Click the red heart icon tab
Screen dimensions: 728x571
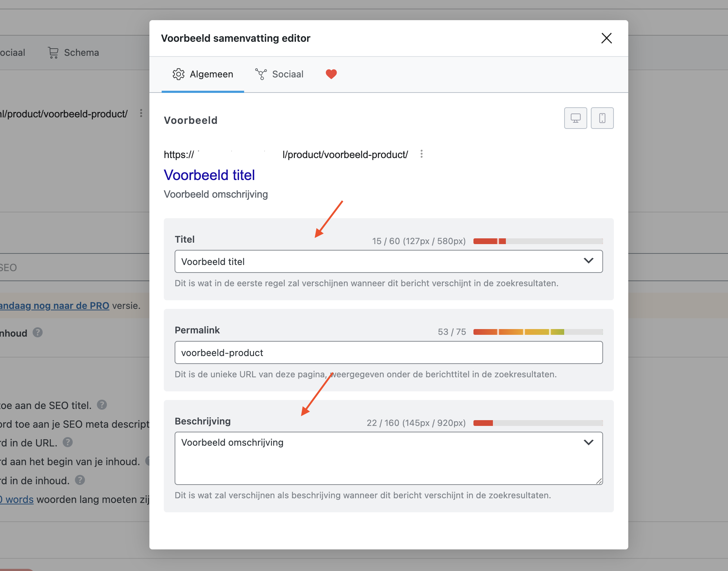coord(331,74)
